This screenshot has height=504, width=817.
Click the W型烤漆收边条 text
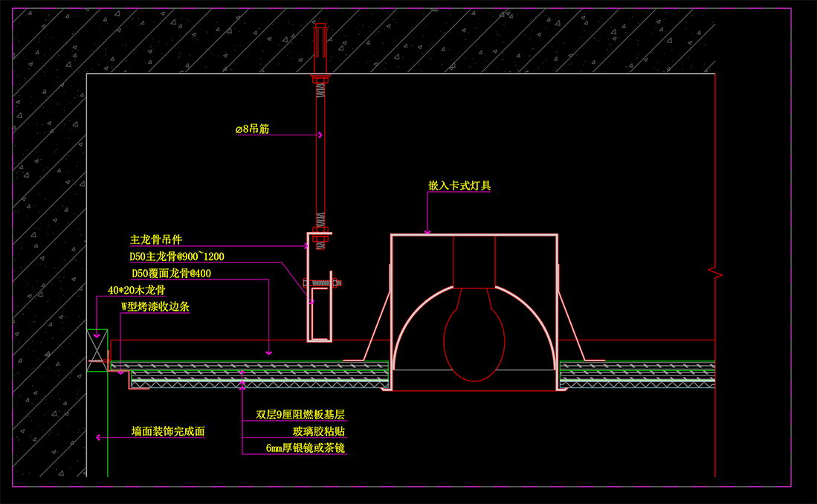(x=155, y=306)
